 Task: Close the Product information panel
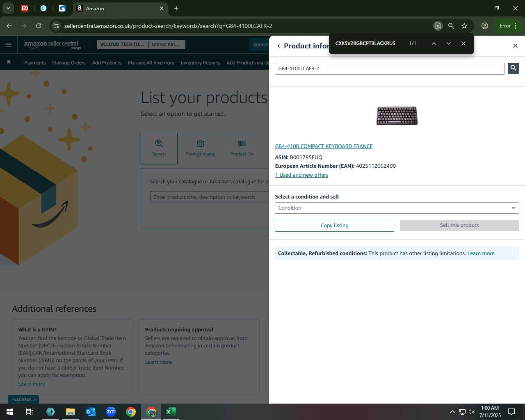516,46
